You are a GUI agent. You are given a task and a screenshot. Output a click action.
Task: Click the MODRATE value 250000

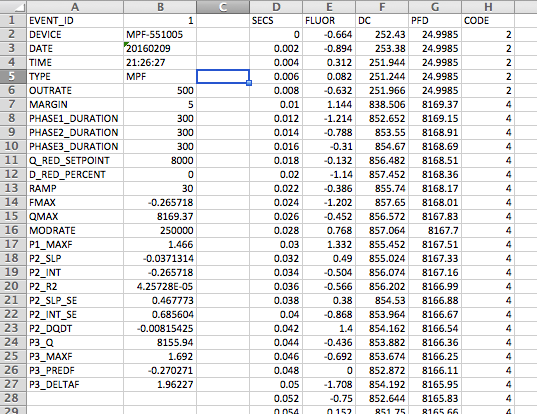tap(160, 230)
